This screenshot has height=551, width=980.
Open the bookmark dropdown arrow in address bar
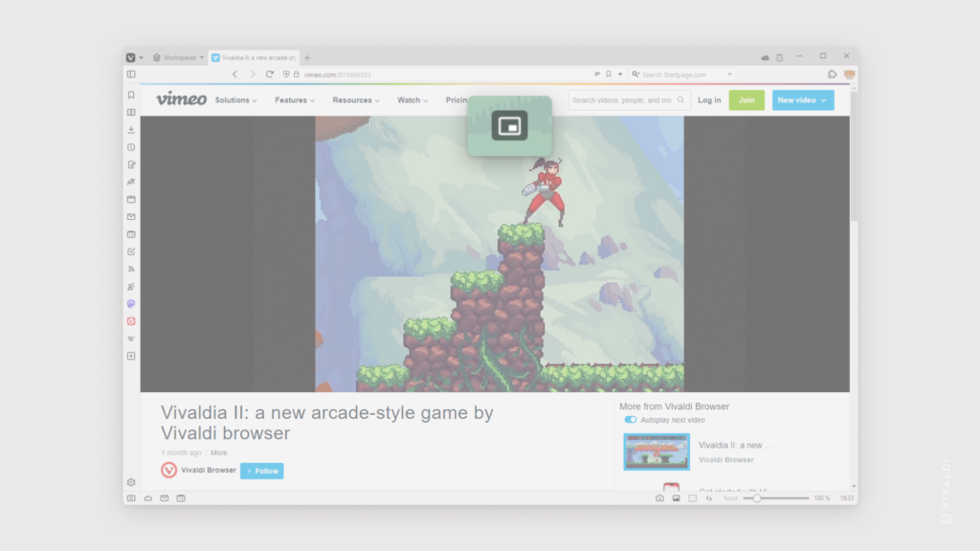point(620,75)
